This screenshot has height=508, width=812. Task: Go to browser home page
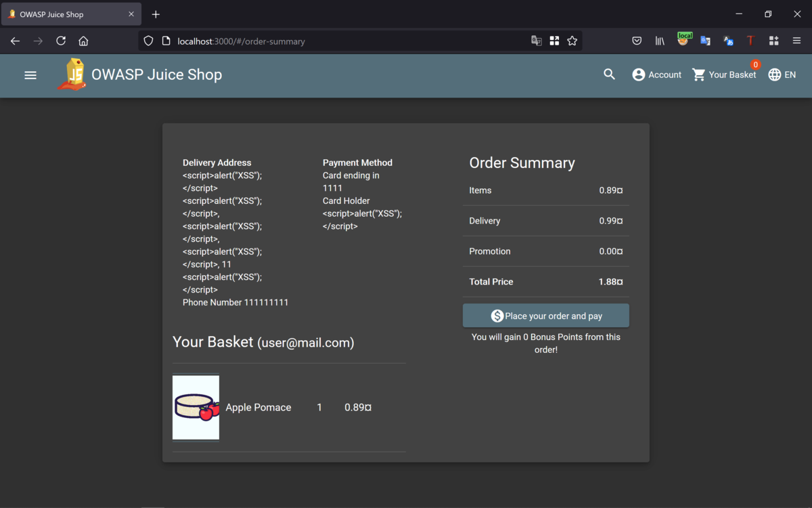(x=83, y=41)
